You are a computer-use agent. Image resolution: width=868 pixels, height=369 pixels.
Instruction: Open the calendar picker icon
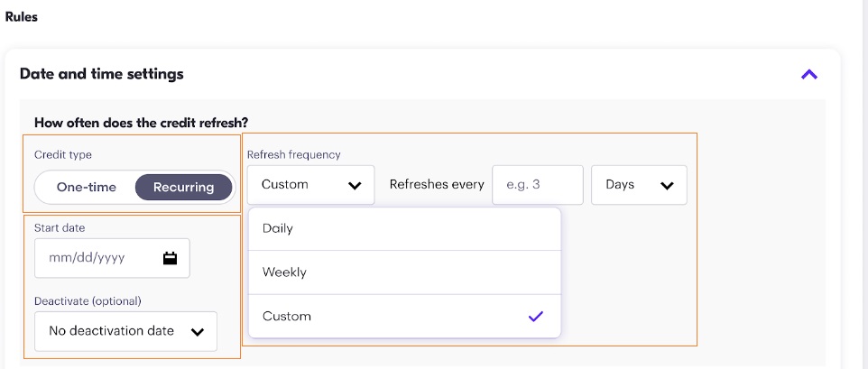170,258
